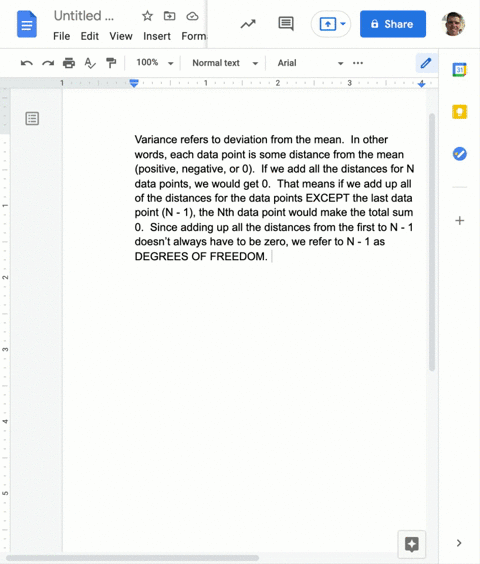Switch editing mode with pencil icon
The width and height of the screenshot is (480, 564).
[x=426, y=63]
